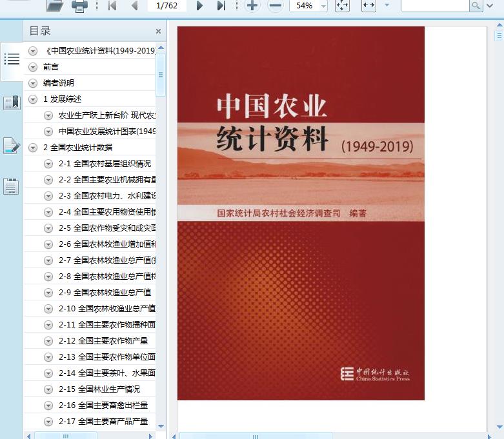Fit page to window width
This screenshot has width=504, height=439.
click(x=368, y=5)
